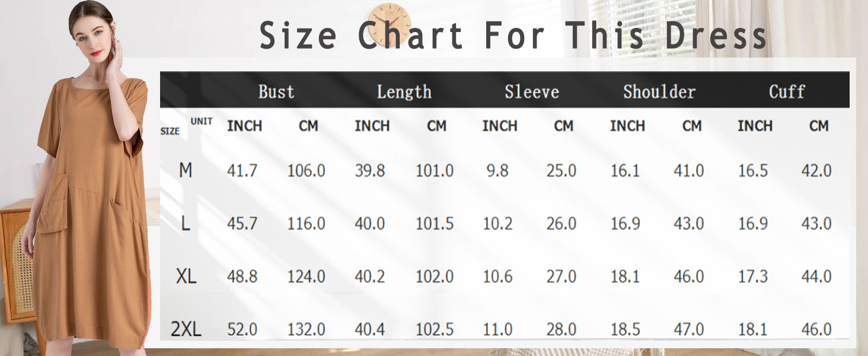The image size is (868, 356).
Task: Click the M size row label
Action: click(186, 171)
